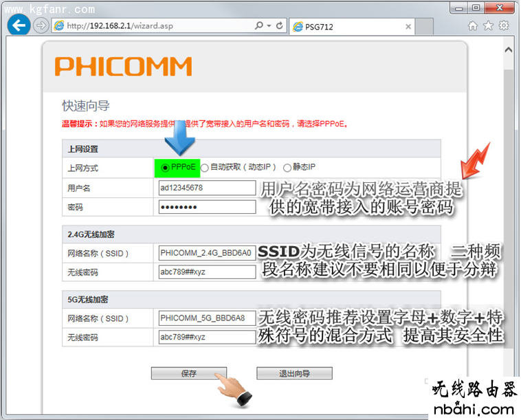This screenshot has width=521, height=420.
Task: Open a new blank tab
Action: click(x=424, y=27)
